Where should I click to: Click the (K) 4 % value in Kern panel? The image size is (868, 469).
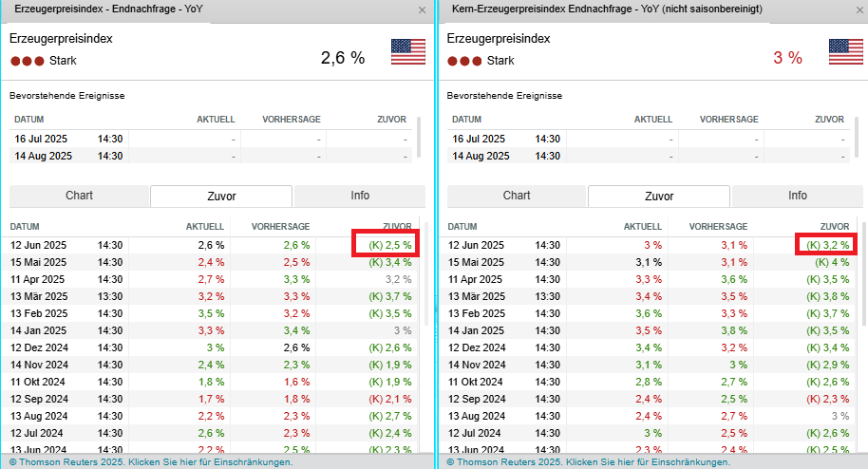tap(832, 262)
